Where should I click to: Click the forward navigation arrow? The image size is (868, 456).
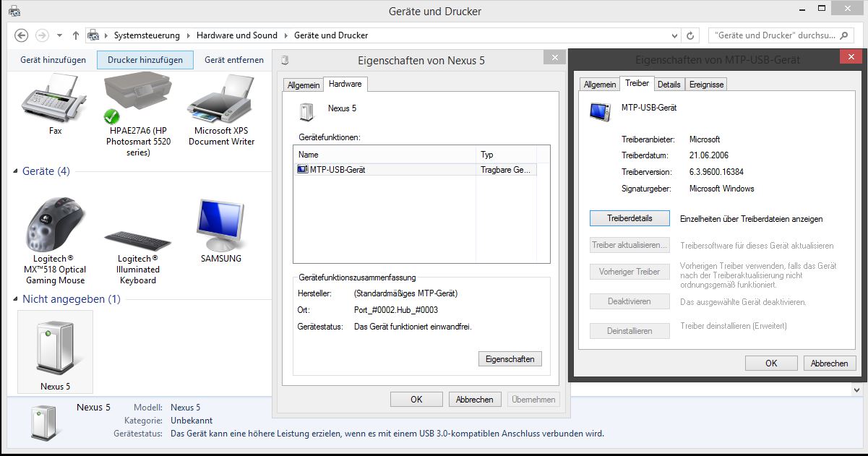pyautogui.click(x=42, y=35)
